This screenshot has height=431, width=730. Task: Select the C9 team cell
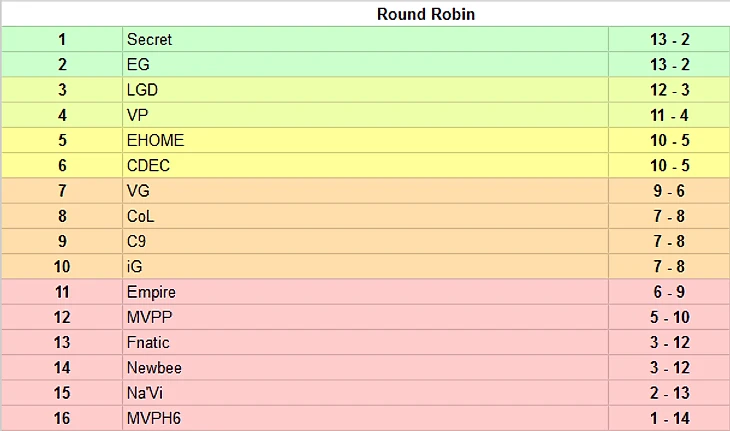point(137,241)
